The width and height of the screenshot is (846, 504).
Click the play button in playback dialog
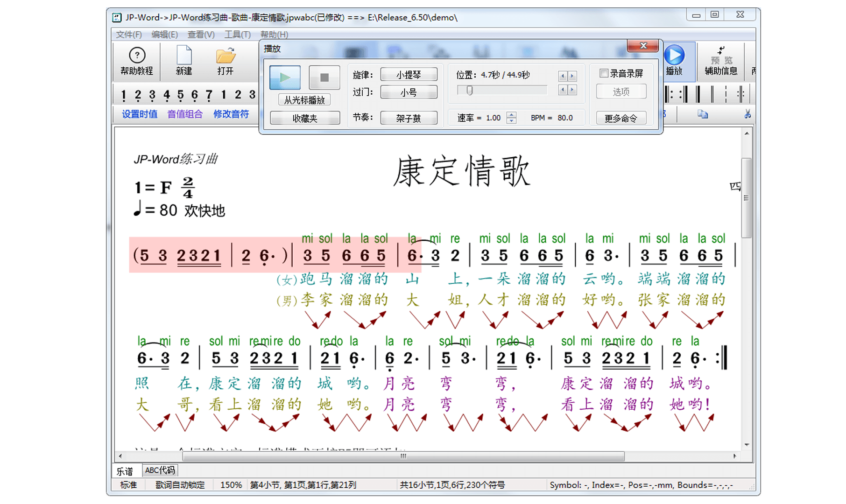click(x=285, y=77)
